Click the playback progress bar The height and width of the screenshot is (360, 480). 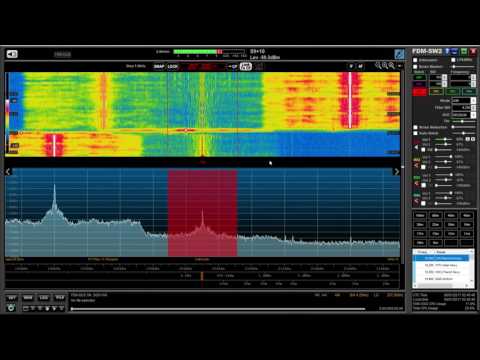tap(218, 309)
